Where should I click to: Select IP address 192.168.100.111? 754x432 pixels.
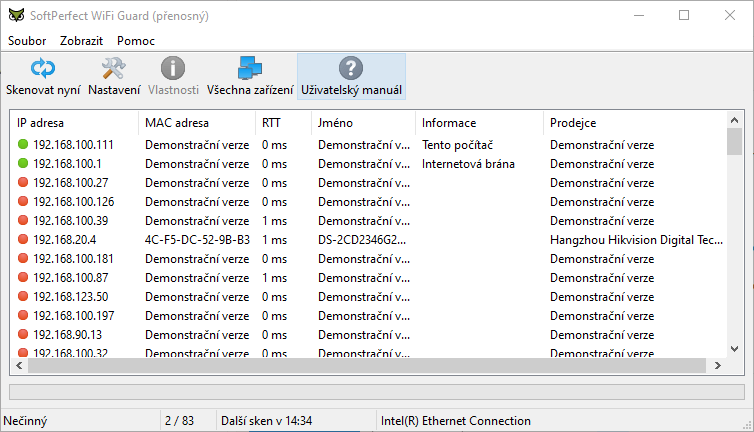pos(73,145)
